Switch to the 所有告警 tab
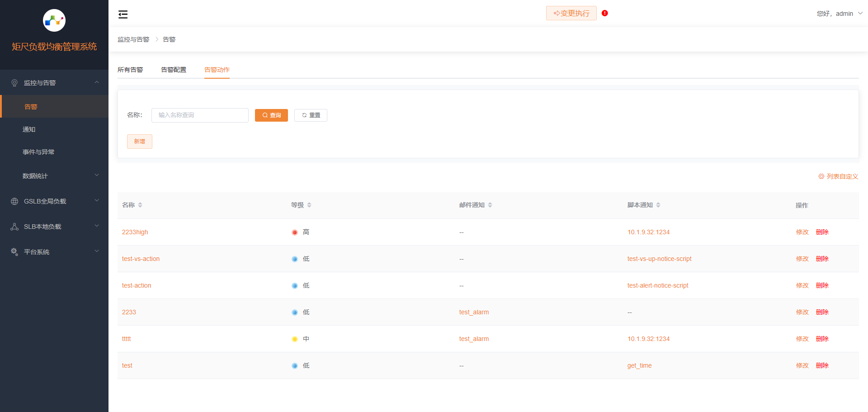 pos(130,70)
